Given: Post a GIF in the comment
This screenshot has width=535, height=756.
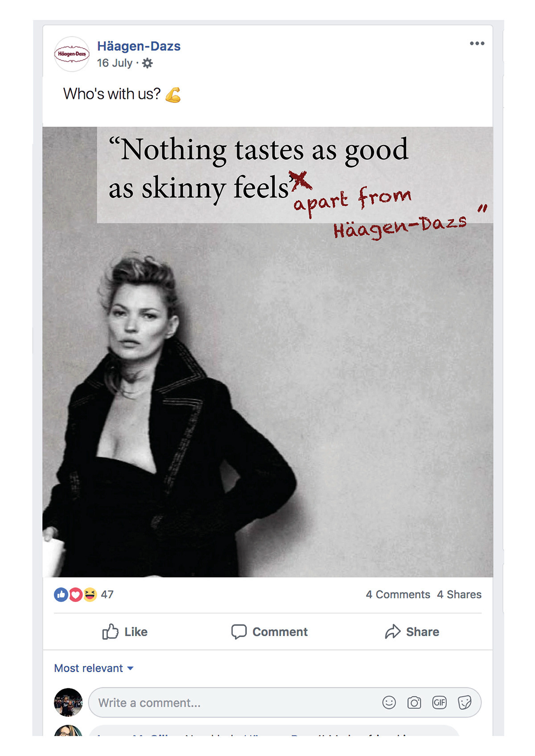Looking at the screenshot, I should click(439, 703).
